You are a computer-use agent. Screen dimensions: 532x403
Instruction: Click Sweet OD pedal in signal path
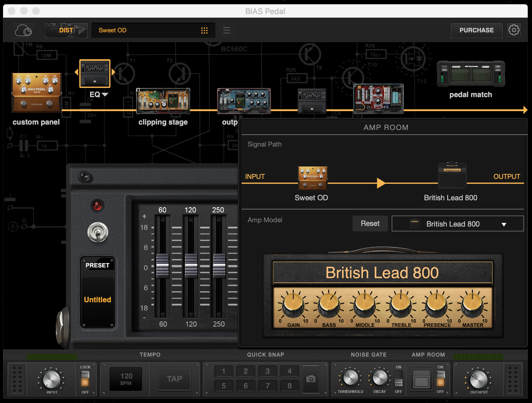313,178
